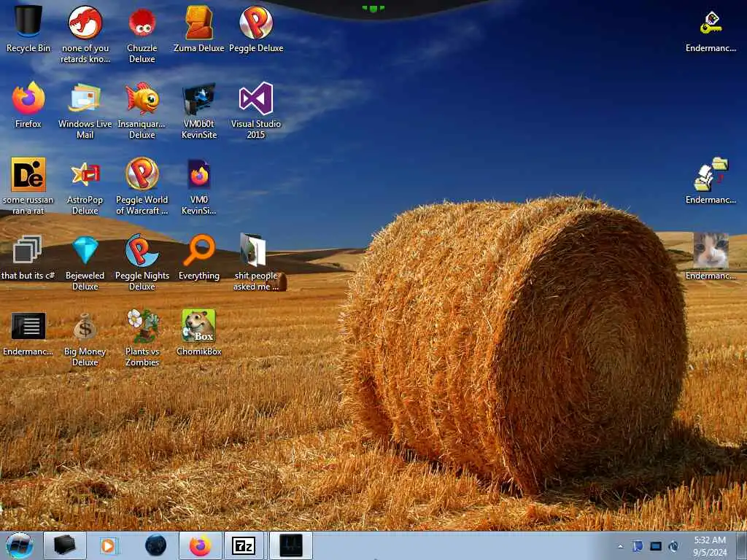Open the Action Center flag tray icon

pos(638,546)
